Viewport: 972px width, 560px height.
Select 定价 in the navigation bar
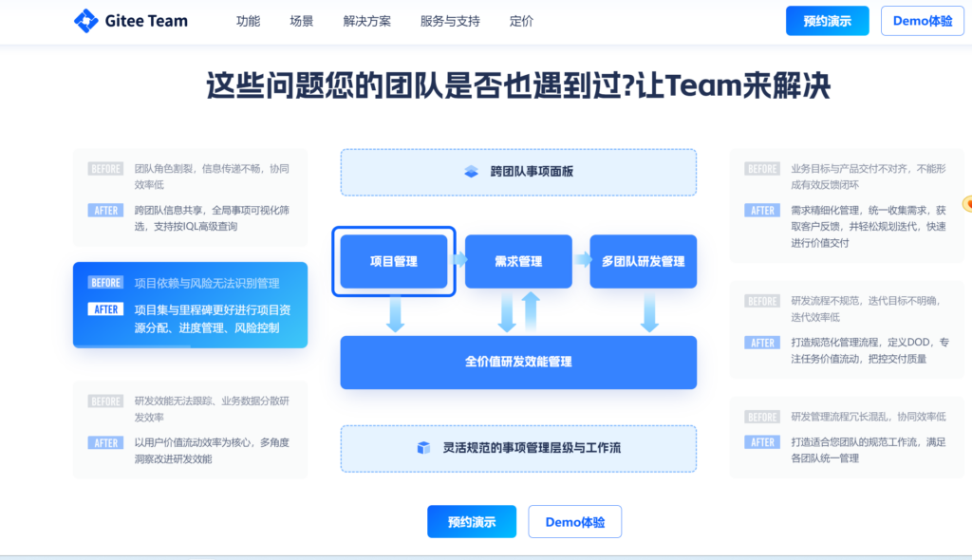[520, 20]
